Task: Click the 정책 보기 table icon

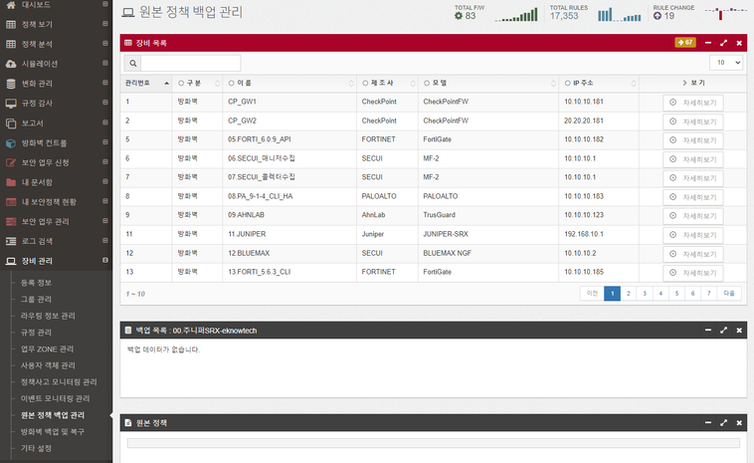Action: 11,24
